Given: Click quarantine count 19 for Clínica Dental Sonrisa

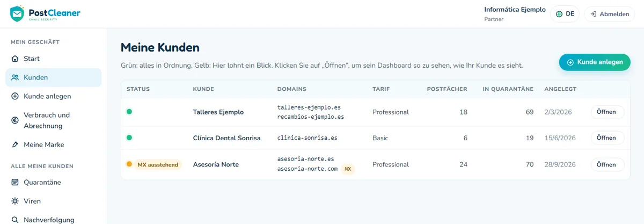Looking at the screenshot, I should click(x=530, y=138).
